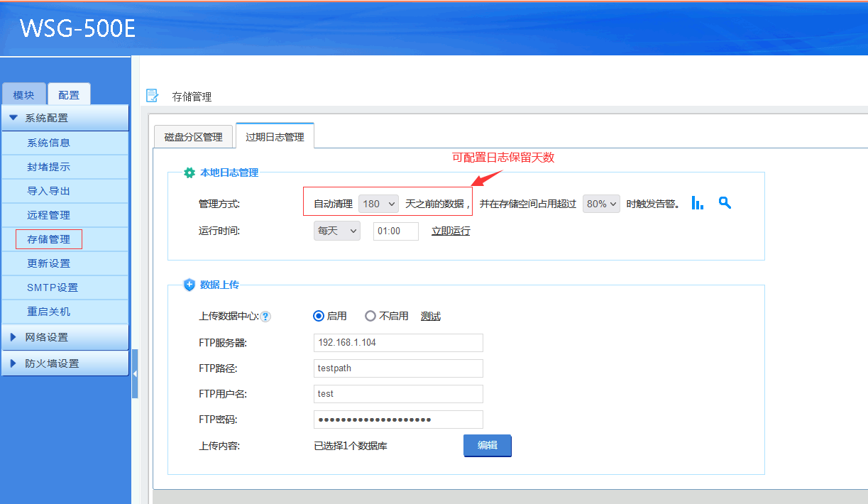
Task: Open SMTP设置 in the sidebar
Action: pyautogui.click(x=53, y=287)
